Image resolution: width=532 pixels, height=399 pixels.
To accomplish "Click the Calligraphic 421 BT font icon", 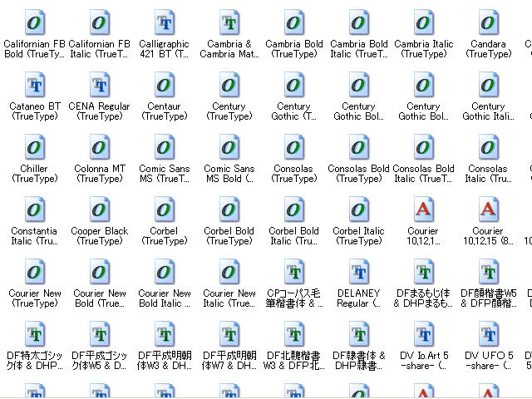I will pyautogui.click(x=165, y=22).
